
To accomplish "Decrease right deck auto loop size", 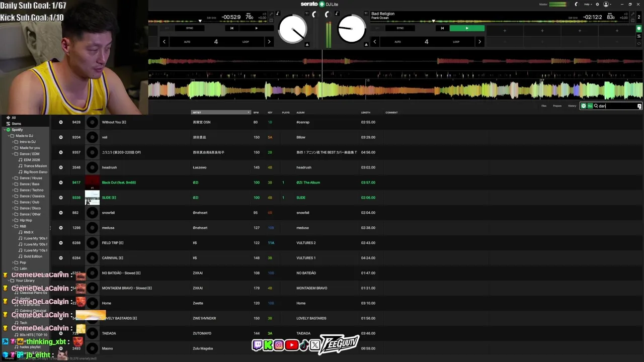I will (x=374, y=42).
